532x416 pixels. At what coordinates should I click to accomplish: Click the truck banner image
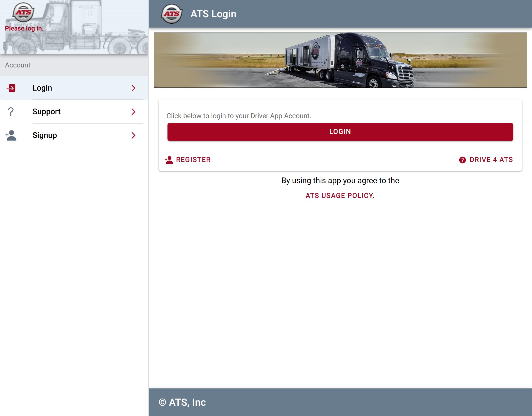pyautogui.click(x=340, y=60)
